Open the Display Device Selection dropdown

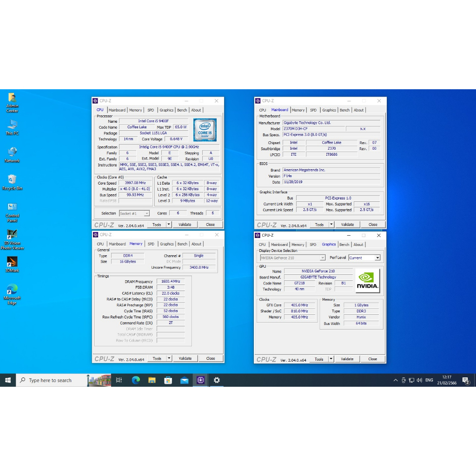[323, 258]
